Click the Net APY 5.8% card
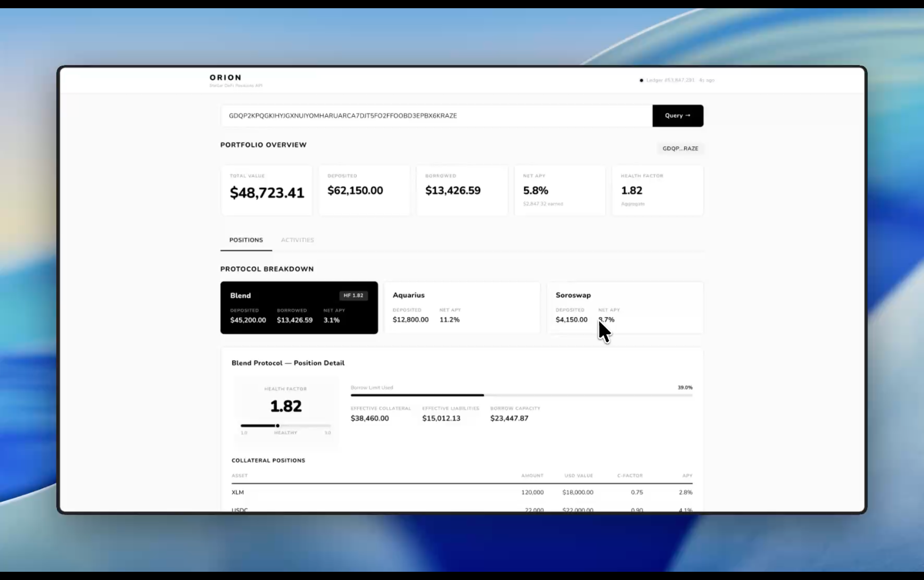Viewport: 924px width, 580px height. tap(560, 190)
